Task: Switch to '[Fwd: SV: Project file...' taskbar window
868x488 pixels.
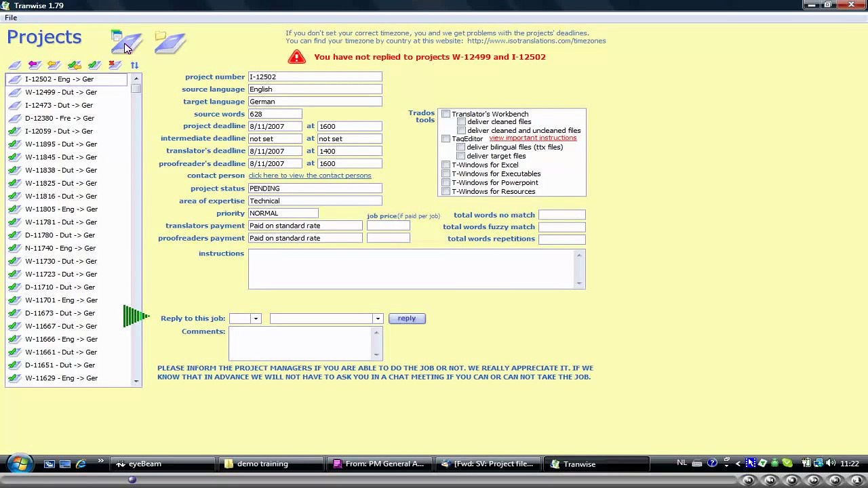Action: click(487, 464)
